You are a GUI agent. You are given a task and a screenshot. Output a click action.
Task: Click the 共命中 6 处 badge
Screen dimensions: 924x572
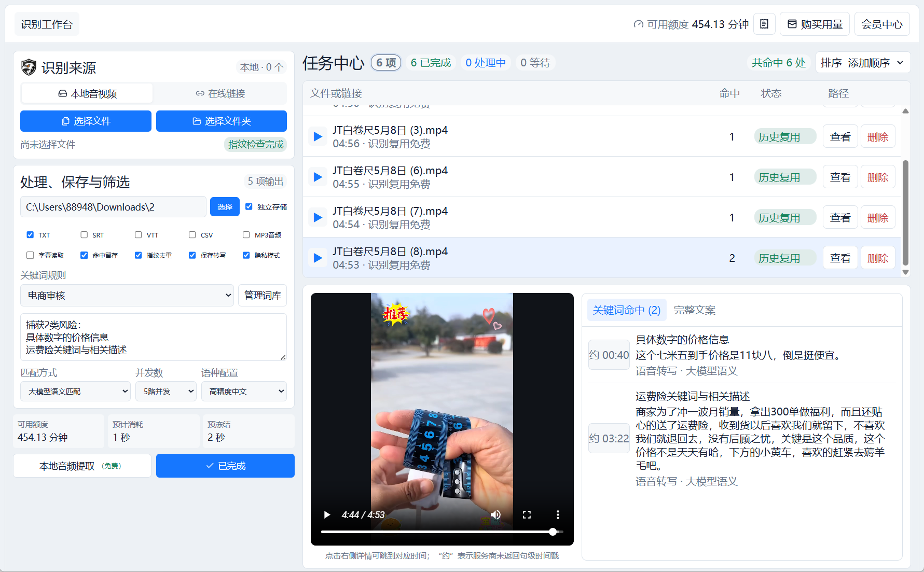(x=779, y=63)
